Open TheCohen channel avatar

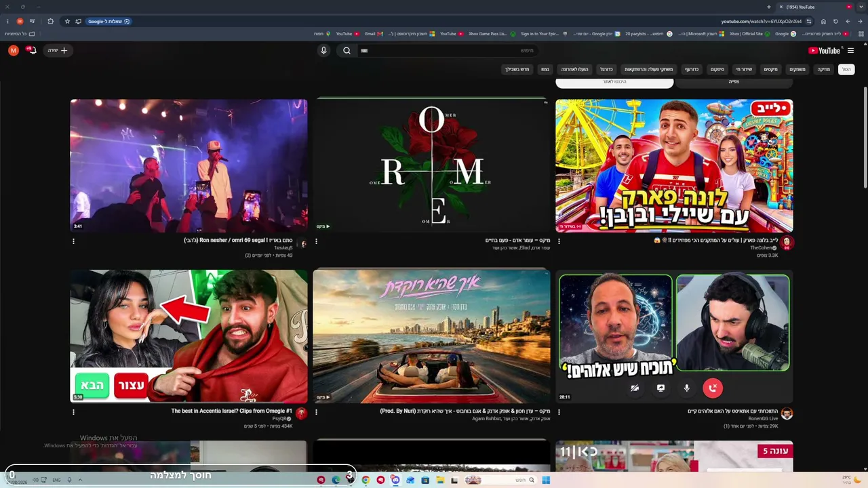[787, 243]
